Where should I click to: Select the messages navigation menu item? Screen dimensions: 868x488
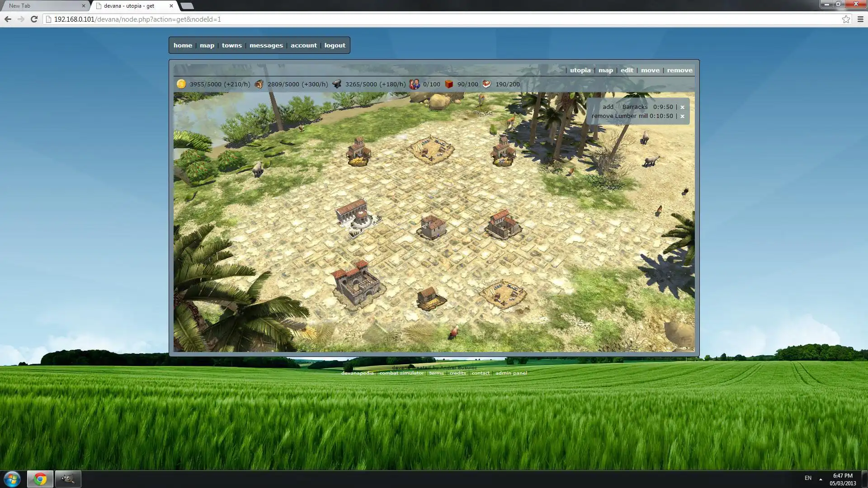tap(266, 45)
